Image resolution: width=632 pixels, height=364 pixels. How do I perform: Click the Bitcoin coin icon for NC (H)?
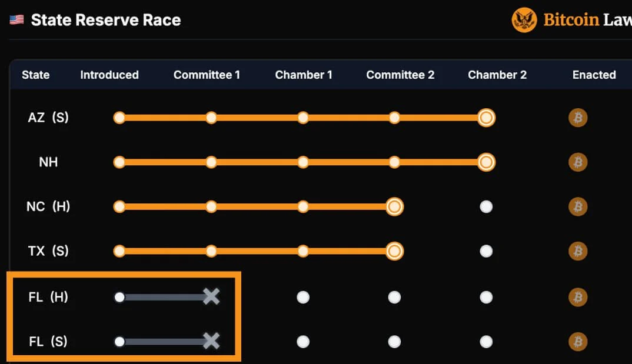578,206
